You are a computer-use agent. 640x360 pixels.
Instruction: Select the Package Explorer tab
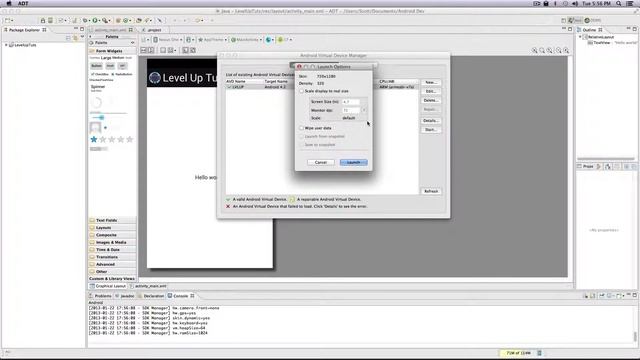(24, 30)
